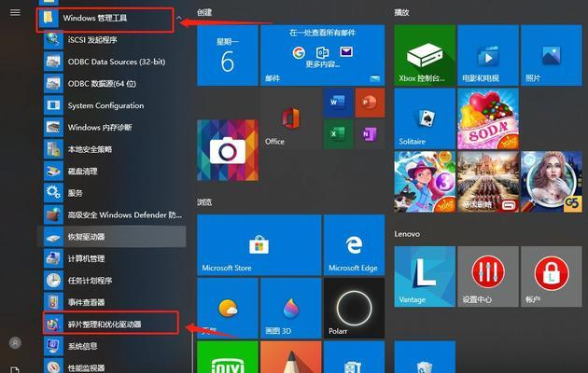
Task: Open 本地安全策略
Action: (113, 149)
